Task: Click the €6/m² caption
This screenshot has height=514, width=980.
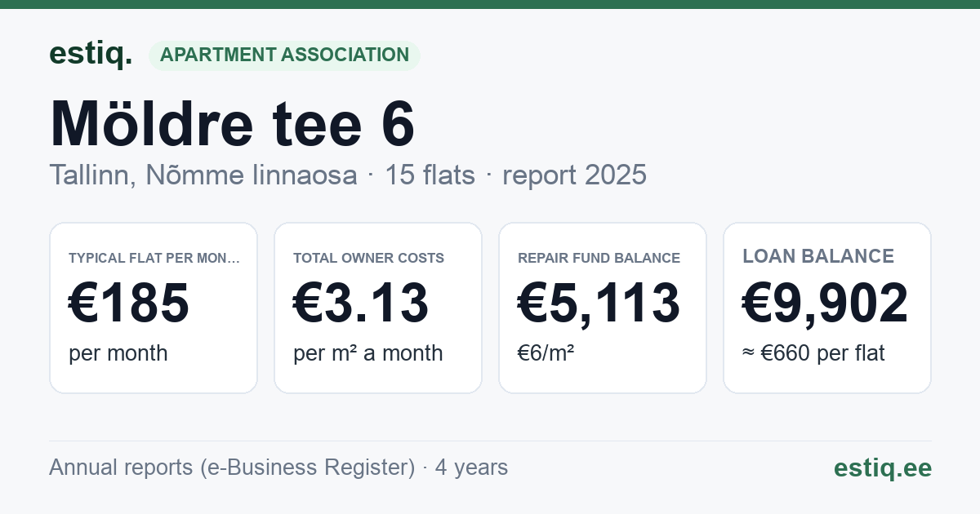Action: pos(546,353)
